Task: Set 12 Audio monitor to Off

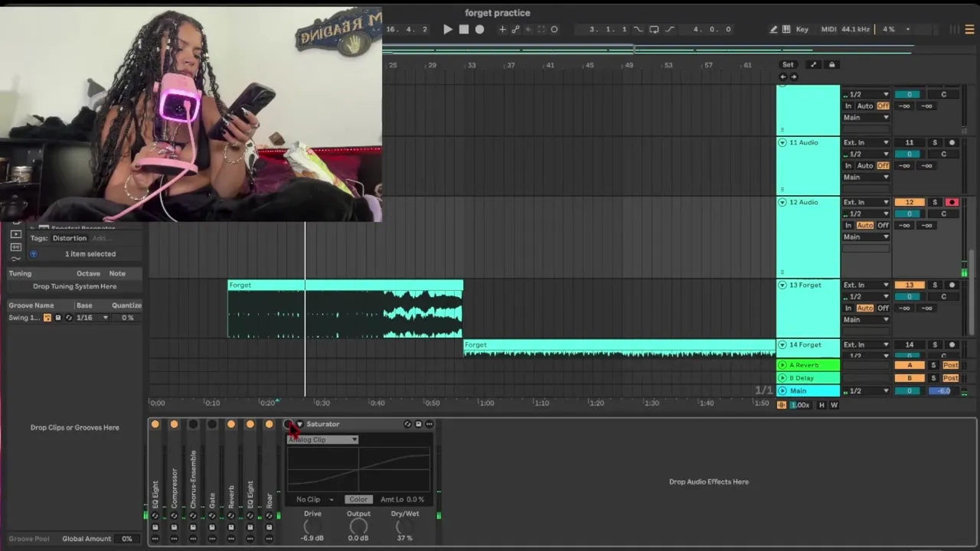Action: click(x=883, y=225)
